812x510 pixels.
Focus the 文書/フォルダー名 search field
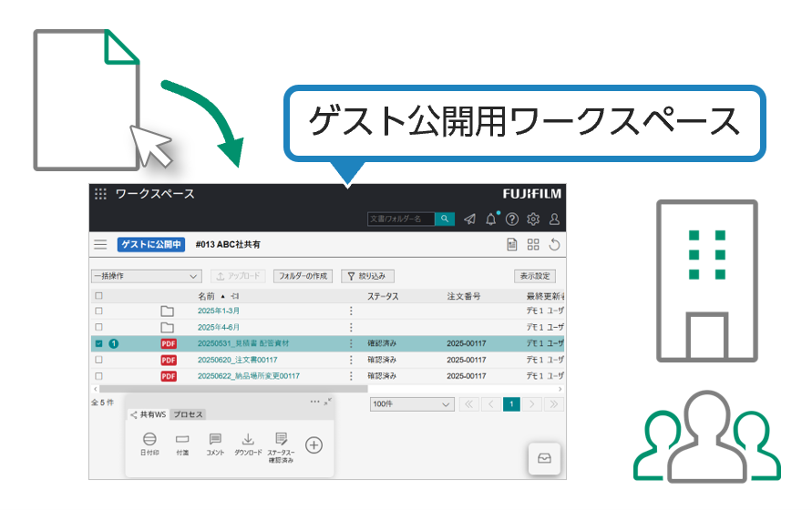point(401,219)
